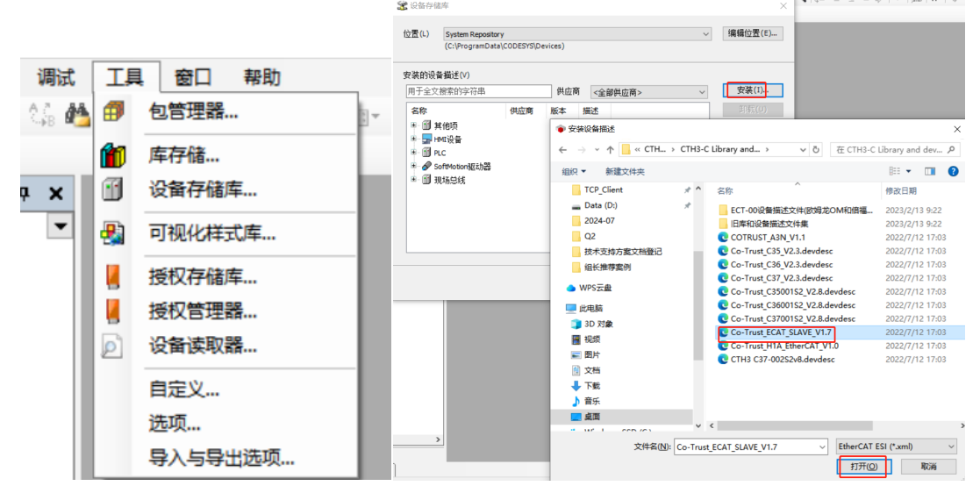Click the binoculars find toolbar icon

(x=79, y=114)
